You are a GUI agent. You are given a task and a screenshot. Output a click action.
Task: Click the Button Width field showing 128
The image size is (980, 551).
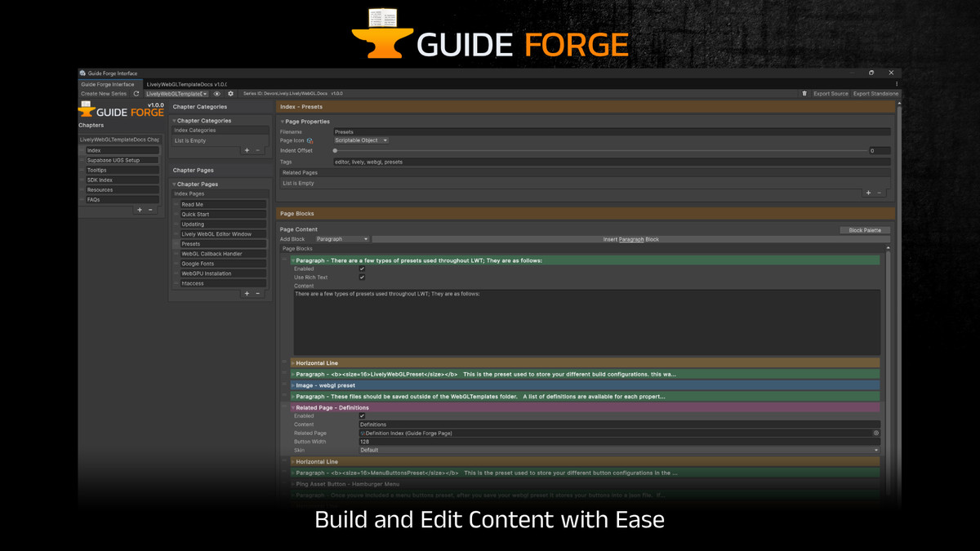point(619,442)
